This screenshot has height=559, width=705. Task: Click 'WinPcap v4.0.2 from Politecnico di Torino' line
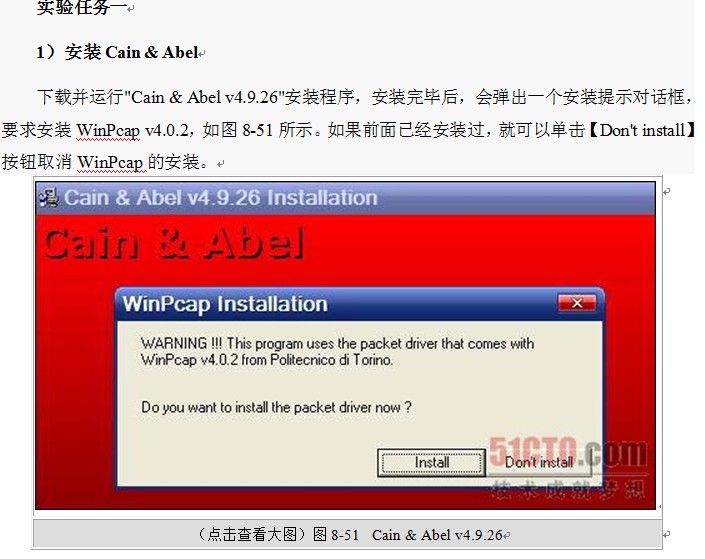267,360
